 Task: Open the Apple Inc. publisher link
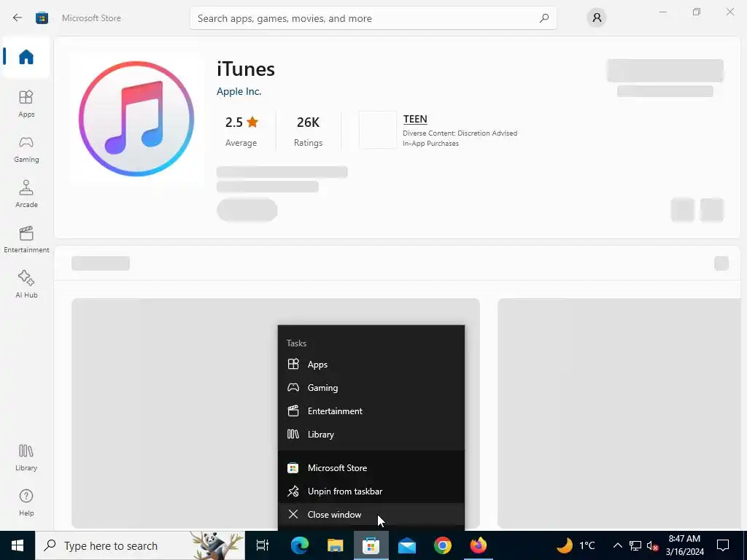point(239,91)
